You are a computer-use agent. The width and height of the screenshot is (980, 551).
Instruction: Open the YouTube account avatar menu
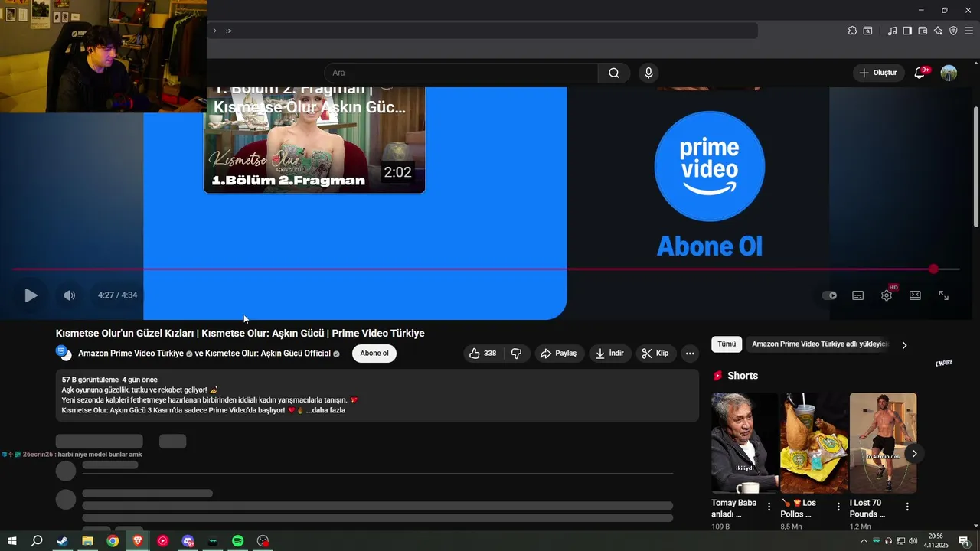949,73
